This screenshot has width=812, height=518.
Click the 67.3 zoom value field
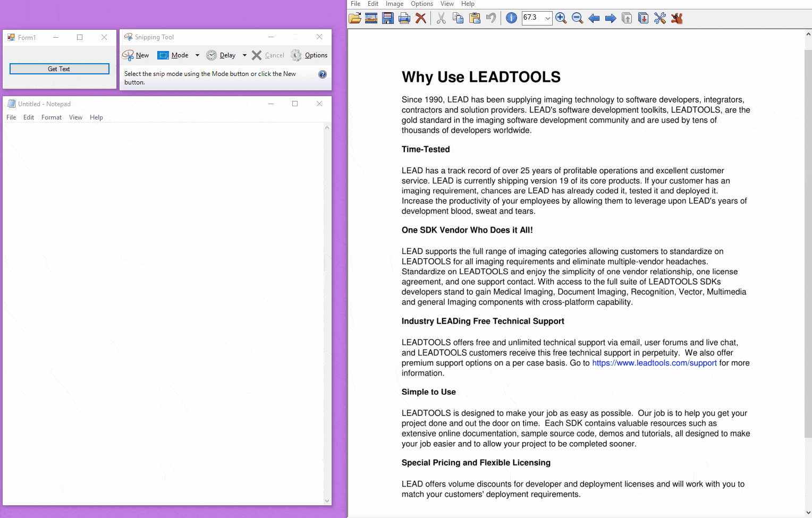[x=533, y=18]
